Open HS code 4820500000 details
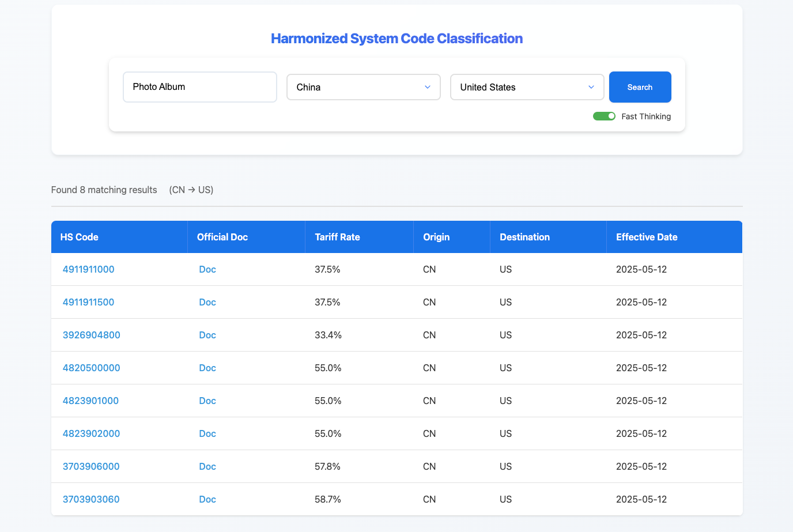The height and width of the screenshot is (532, 793). point(91,368)
